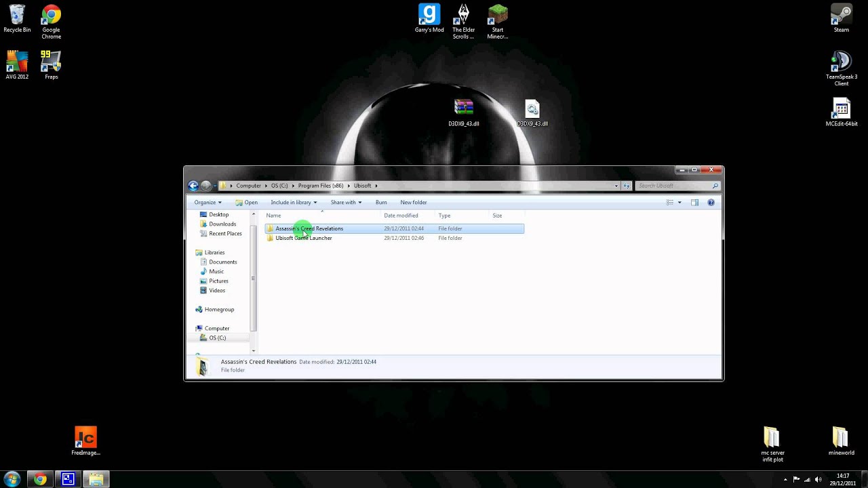Select Start Minecraft desktop shortcut
The width and height of the screenshot is (868, 488).
(x=498, y=22)
